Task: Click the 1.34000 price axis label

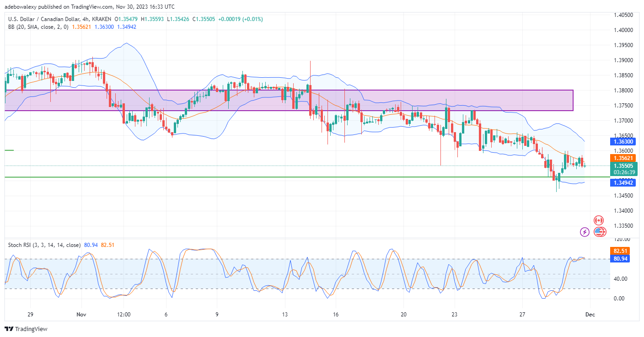Action: pyautogui.click(x=623, y=211)
